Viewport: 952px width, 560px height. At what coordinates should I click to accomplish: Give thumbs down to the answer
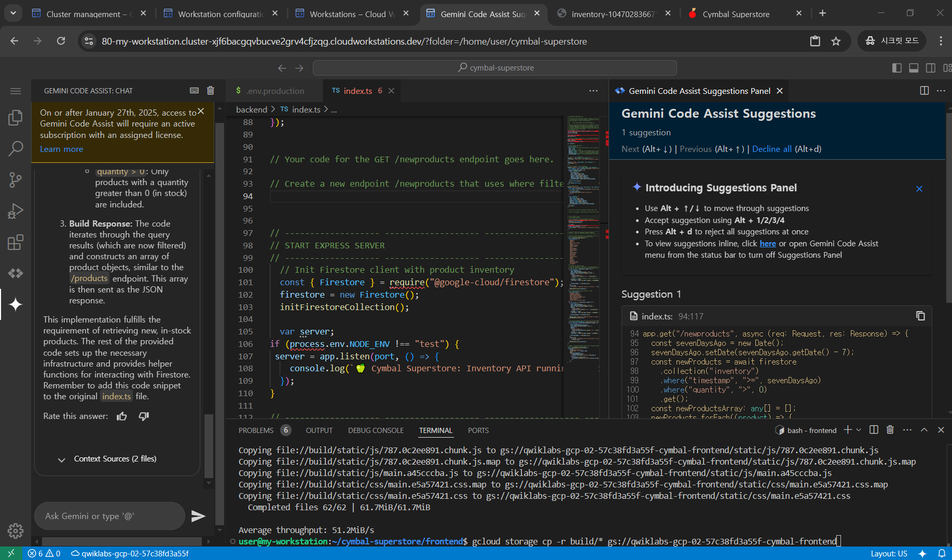click(x=144, y=416)
